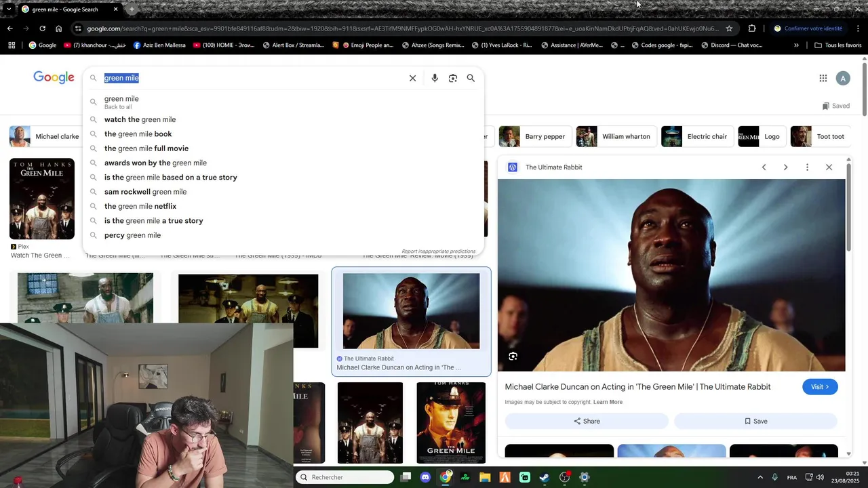Open Chrome apps shortcut in bookmarks bar
Image resolution: width=868 pixels, height=488 pixels.
12,45
